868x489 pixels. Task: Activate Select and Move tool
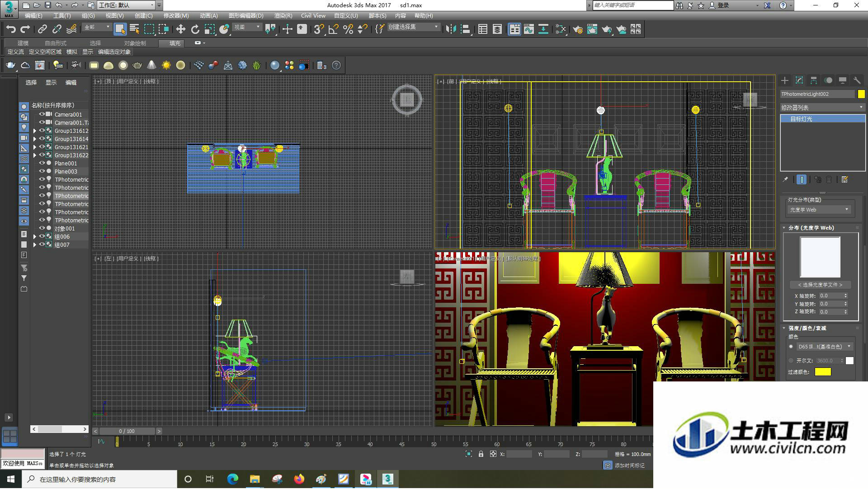point(180,29)
